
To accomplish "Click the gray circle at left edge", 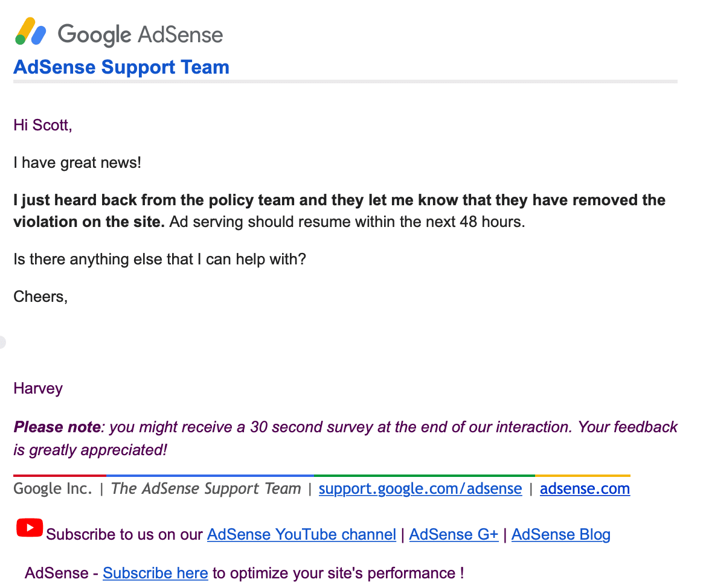I will pos(2,342).
